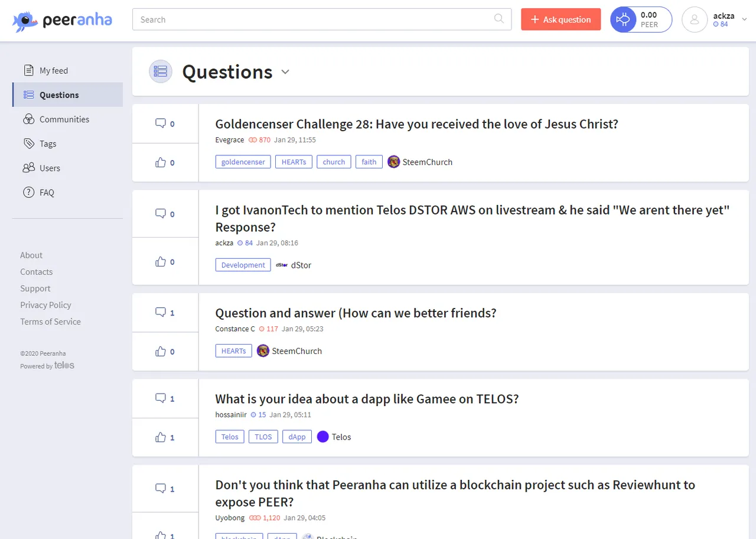This screenshot has height=539, width=756.
Task: Click the Ask question button
Action: point(561,20)
